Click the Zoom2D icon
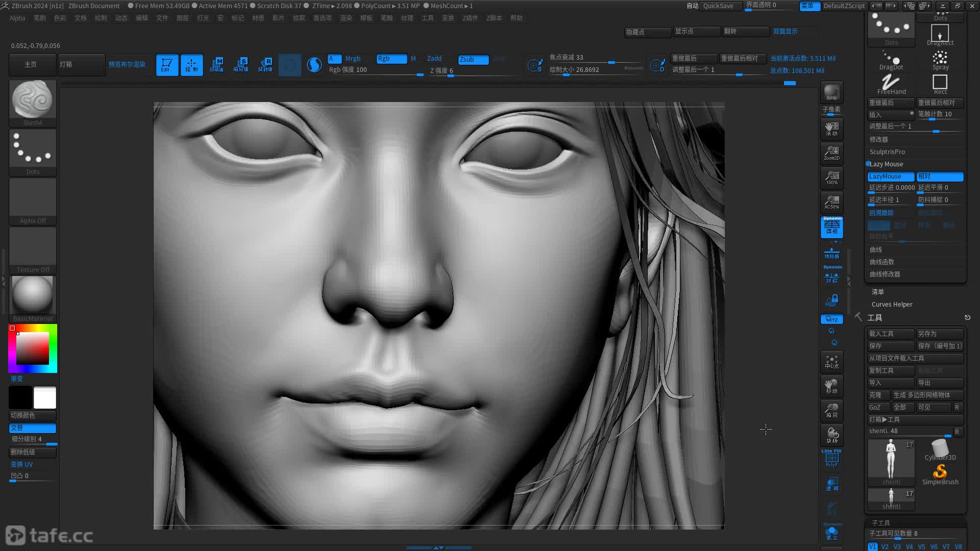 [831, 153]
